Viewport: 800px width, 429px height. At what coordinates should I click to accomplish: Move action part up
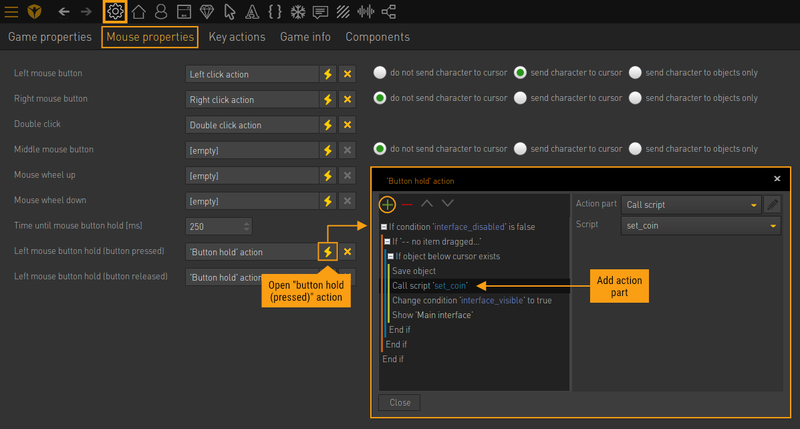[x=427, y=204]
